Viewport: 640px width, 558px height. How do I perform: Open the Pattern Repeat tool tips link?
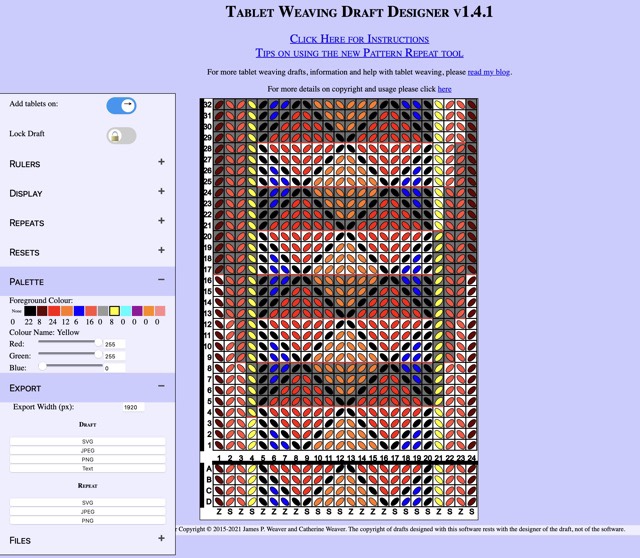[x=359, y=52]
